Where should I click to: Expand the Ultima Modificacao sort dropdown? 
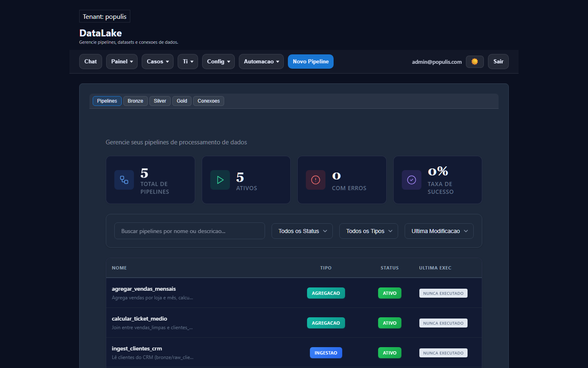pos(439,231)
